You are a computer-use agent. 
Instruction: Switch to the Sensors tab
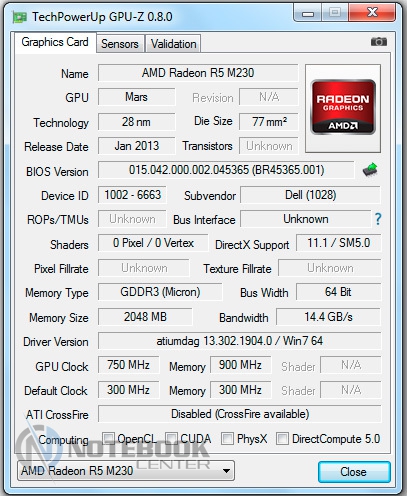pyautogui.click(x=120, y=44)
